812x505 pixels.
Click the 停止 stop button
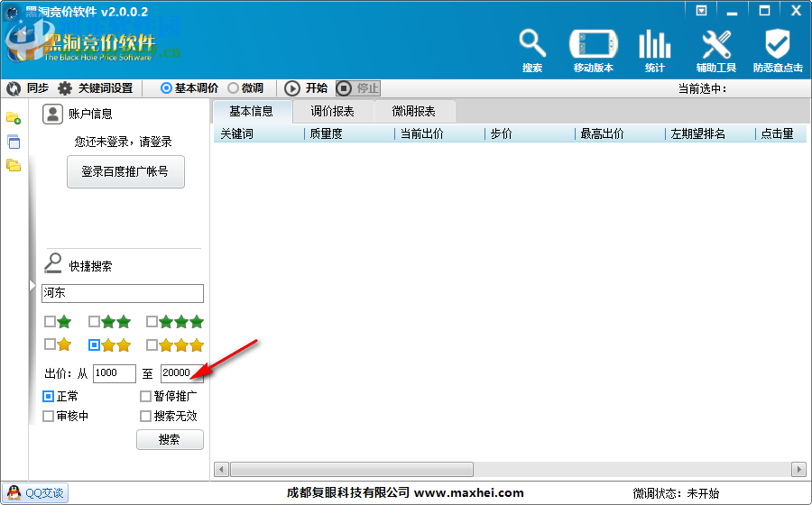click(358, 88)
